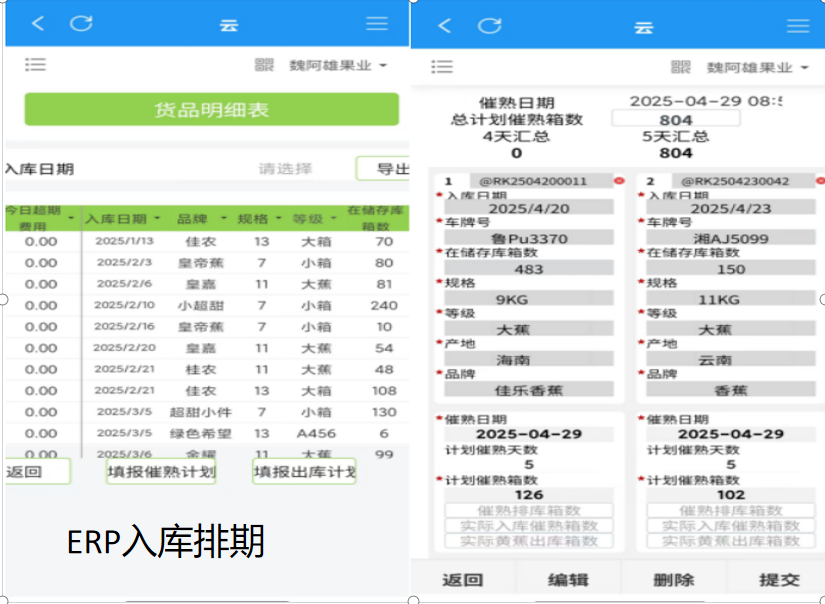825x604 pixels.
Task: Select 提交 in the bottom bar
Action: [778, 580]
